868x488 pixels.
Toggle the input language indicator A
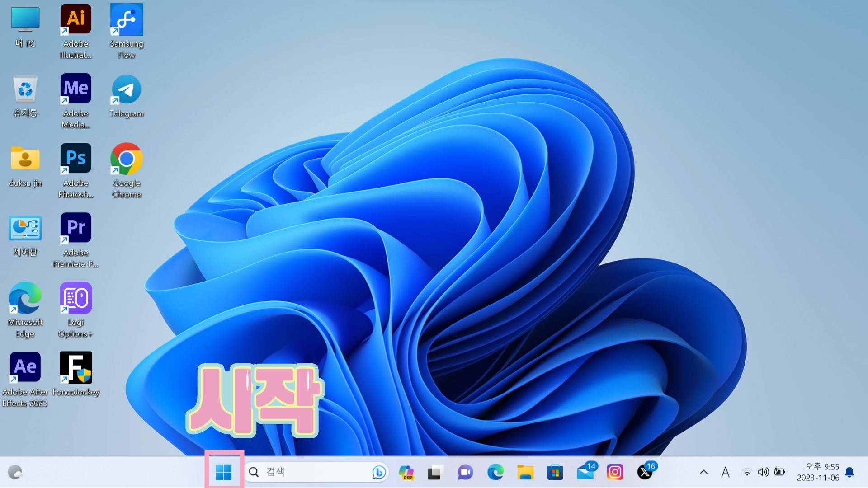coord(726,472)
